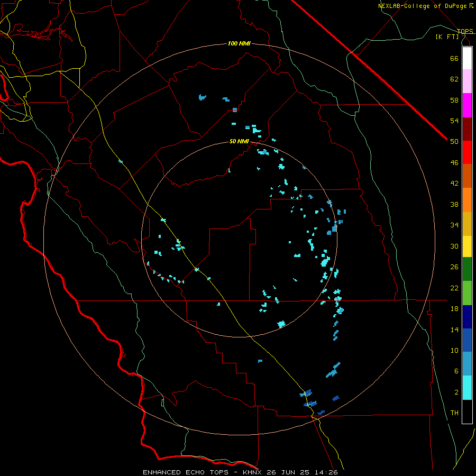
Task: Click the legend value 46
Action: (x=454, y=163)
